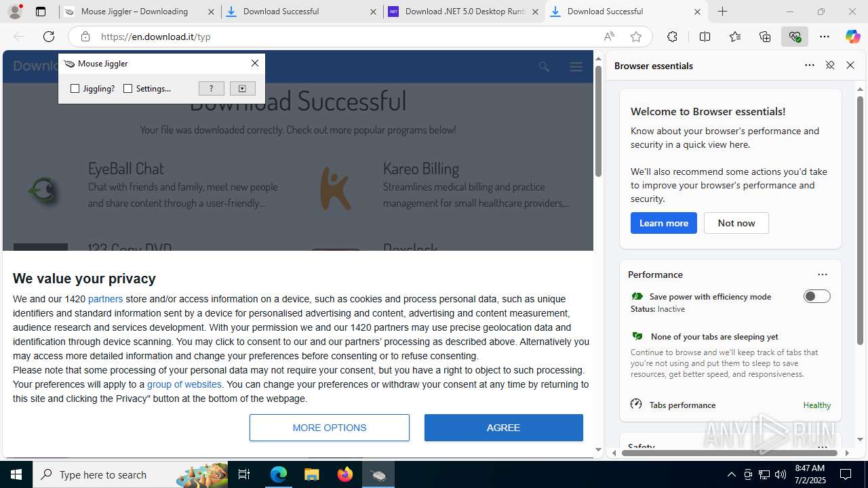Unpin the Browser essentials pane

coord(830,66)
